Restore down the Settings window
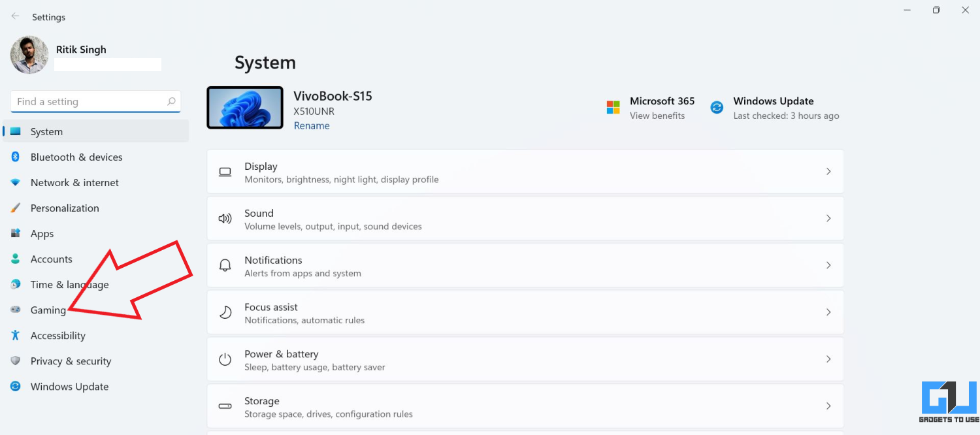The image size is (980, 435). point(936,10)
